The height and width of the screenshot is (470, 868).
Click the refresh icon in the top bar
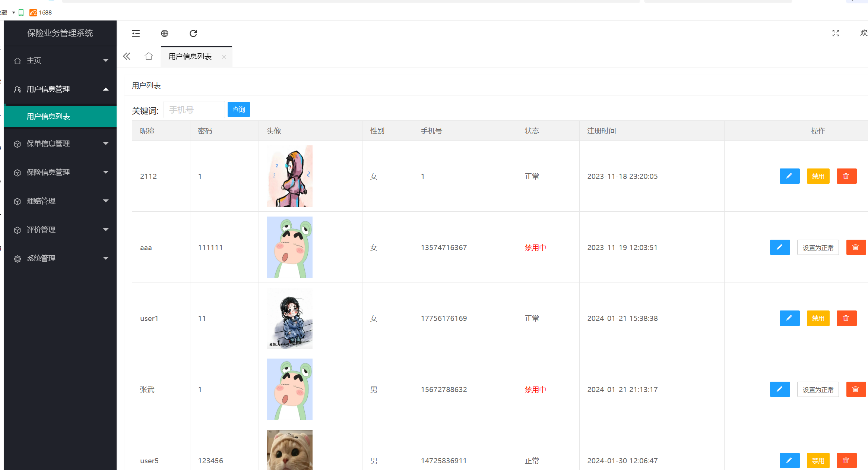(x=193, y=34)
